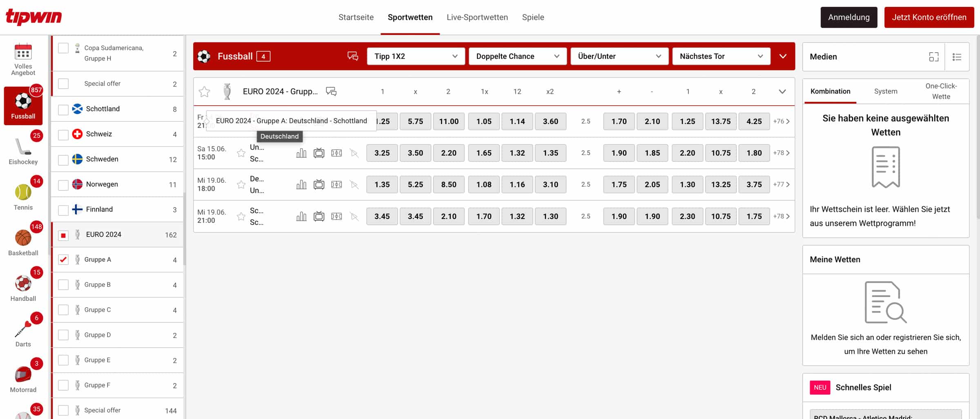The image size is (980, 419).
Task: Uncheck the Gruppe A checkbox
Action: click(63, 259)
